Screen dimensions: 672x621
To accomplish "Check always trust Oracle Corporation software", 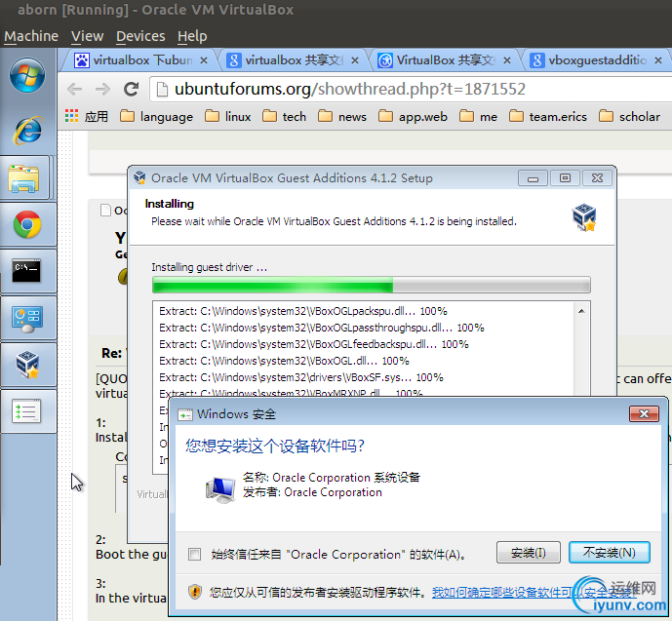I will (194, 554).
